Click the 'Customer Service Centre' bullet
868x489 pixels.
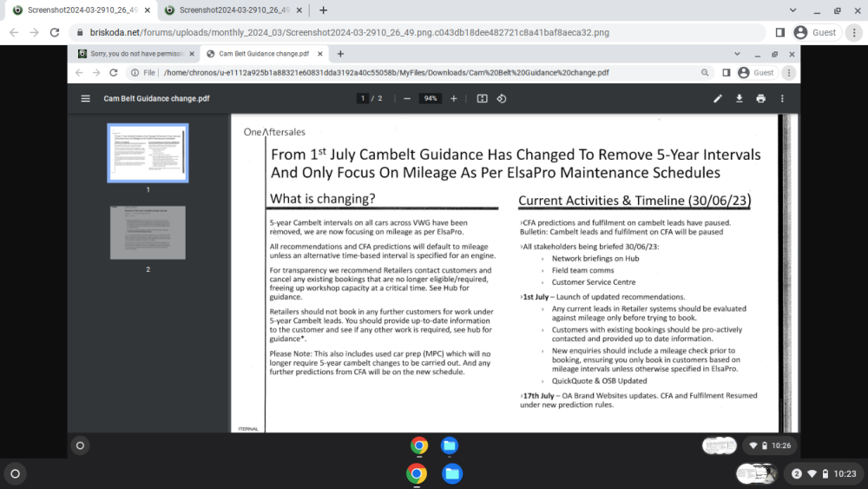coord(594,282)
